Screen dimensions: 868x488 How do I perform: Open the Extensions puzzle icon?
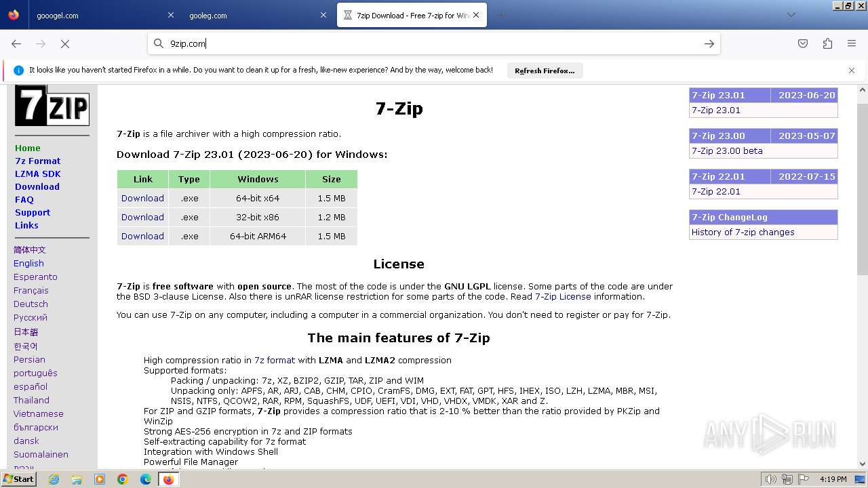click(x=827, y=43)
